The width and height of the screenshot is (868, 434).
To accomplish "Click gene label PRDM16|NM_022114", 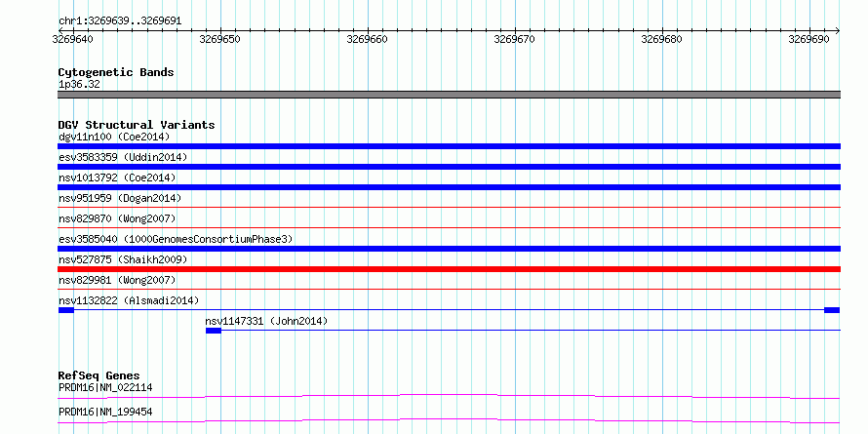I will coord(105,388).
